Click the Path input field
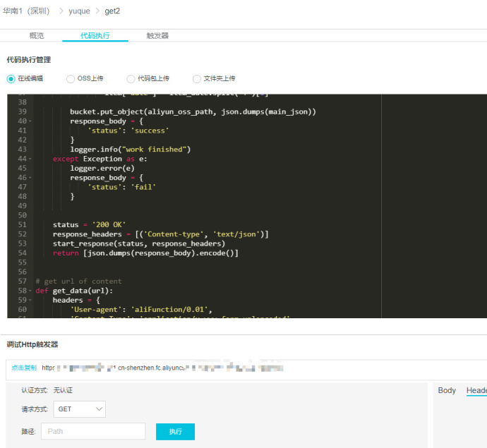This screenshot has width=487, height=448. pyautogui.click(x=93, y=431)
